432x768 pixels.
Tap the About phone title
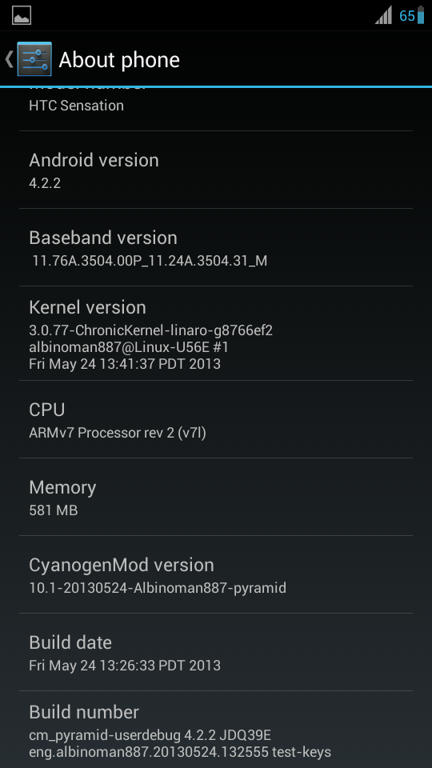[x=119, y=60]
